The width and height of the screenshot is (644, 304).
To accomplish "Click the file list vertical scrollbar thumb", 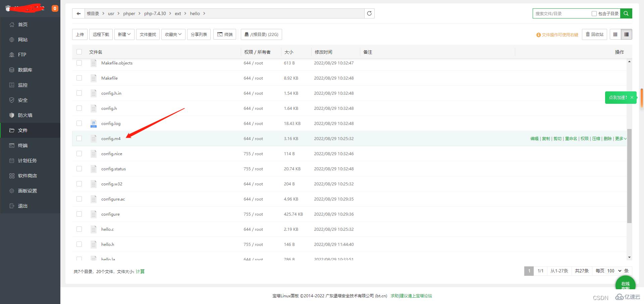I will click(629, 176).
